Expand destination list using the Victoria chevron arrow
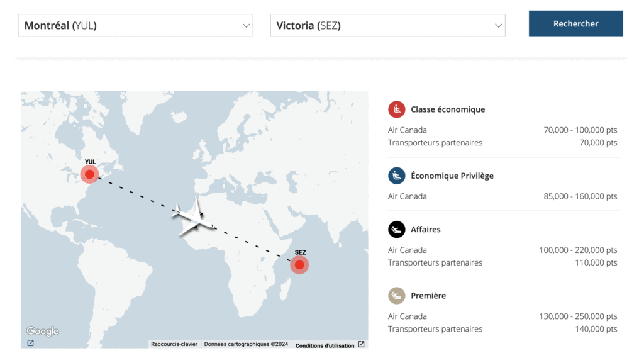 (499, 26)
